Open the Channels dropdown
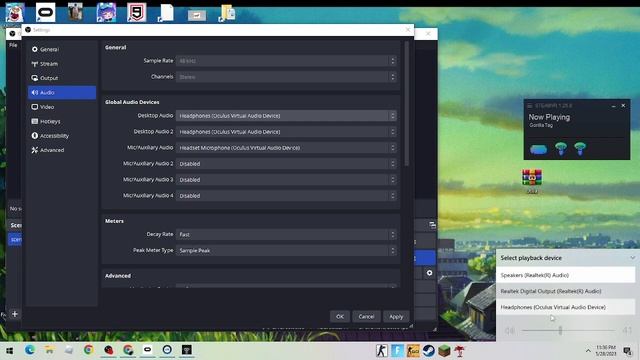The height and width of the screenshot is (360, 640). tap(286, 77)
